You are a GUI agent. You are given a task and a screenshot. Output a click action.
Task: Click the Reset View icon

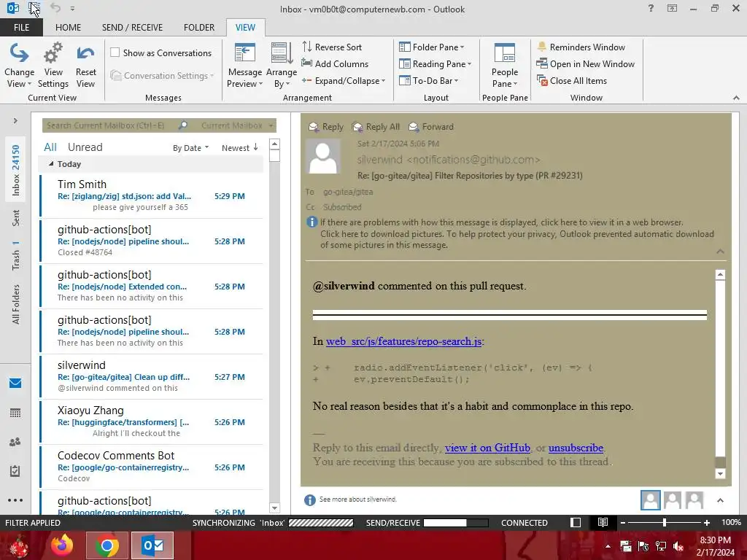pos(86,53)
